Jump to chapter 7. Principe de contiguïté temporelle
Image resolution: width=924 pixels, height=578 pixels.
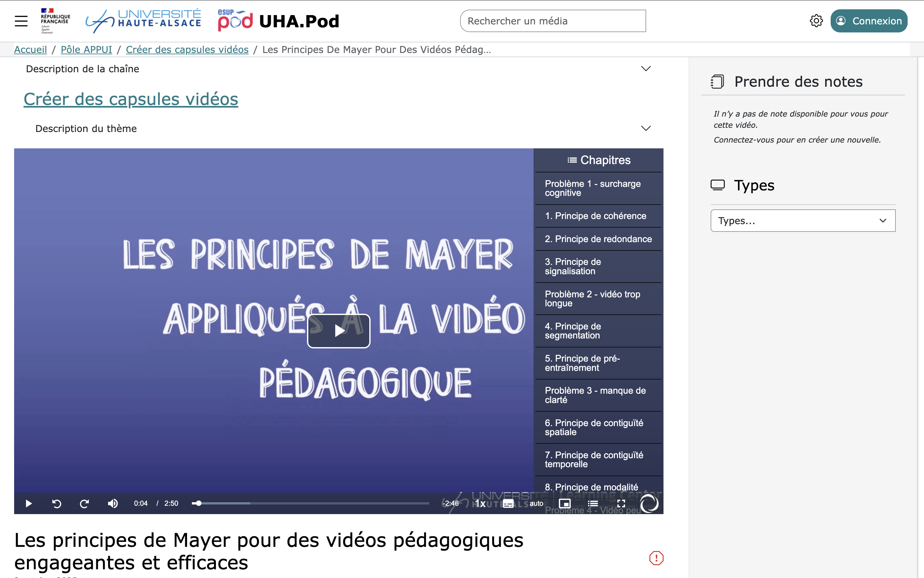click(598, 460)
